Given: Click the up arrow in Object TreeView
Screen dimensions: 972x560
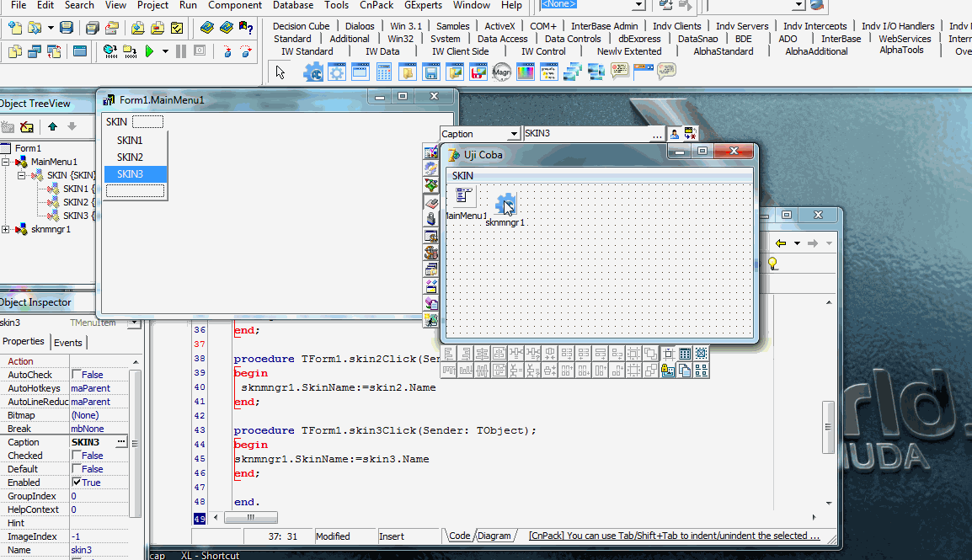Looking at the screenshot, I should point(52,127).
